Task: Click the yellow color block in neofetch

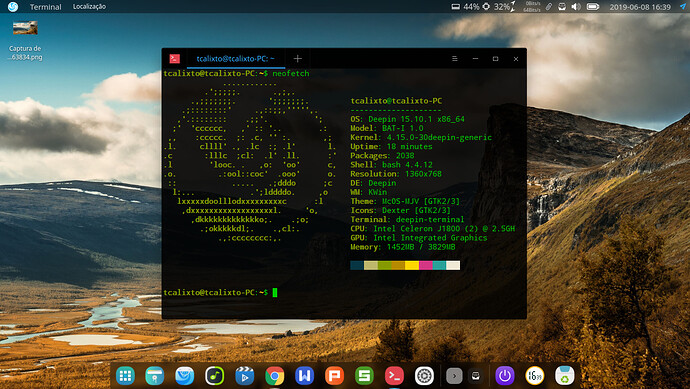Action: click(412, 265)
